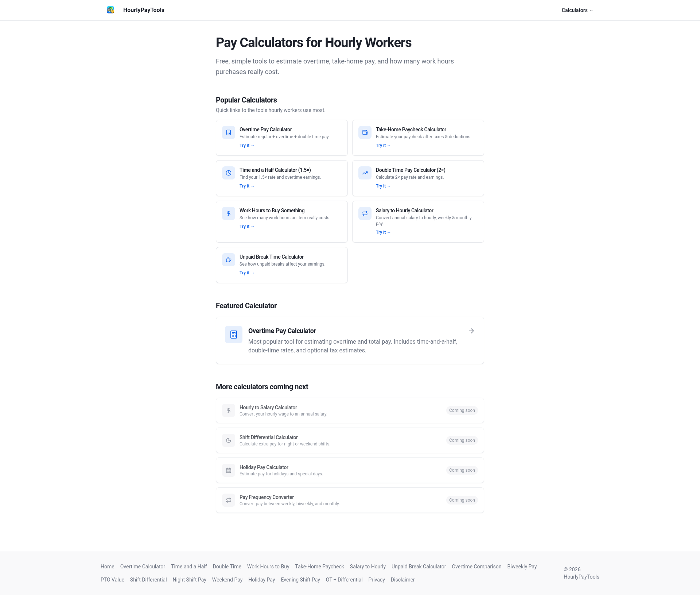Click the dollar icon on Work Hours to Buy card
700x595 pixels.
[x=229, y=213]
